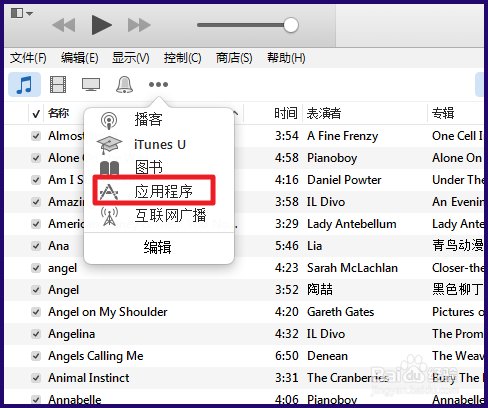Uncheck the Almost song checkbox

(x=36, y=136)
